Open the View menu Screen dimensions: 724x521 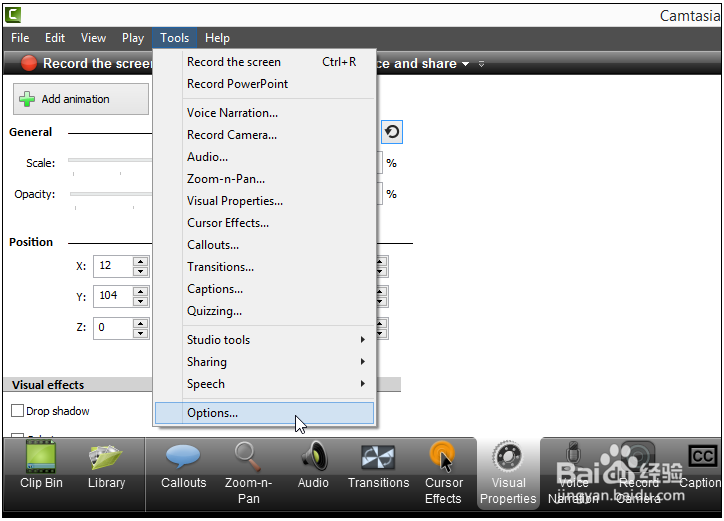tap(93, 38)
